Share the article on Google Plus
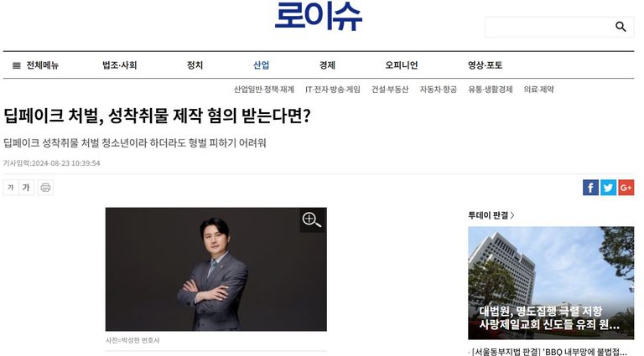Screen dimensions: 644x356 [626, 188]
